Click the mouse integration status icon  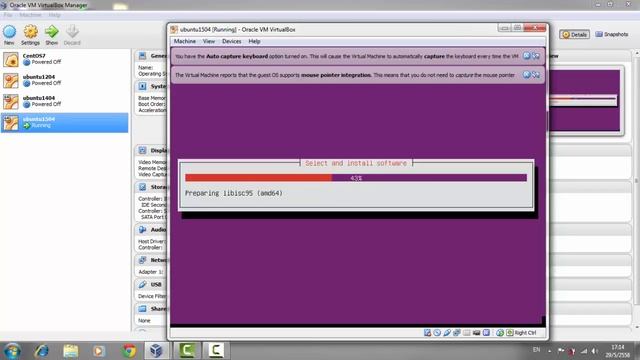[500, 333]
